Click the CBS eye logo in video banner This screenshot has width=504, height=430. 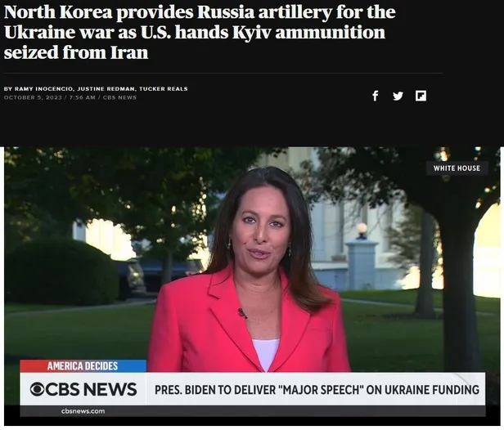pos(37,389)
